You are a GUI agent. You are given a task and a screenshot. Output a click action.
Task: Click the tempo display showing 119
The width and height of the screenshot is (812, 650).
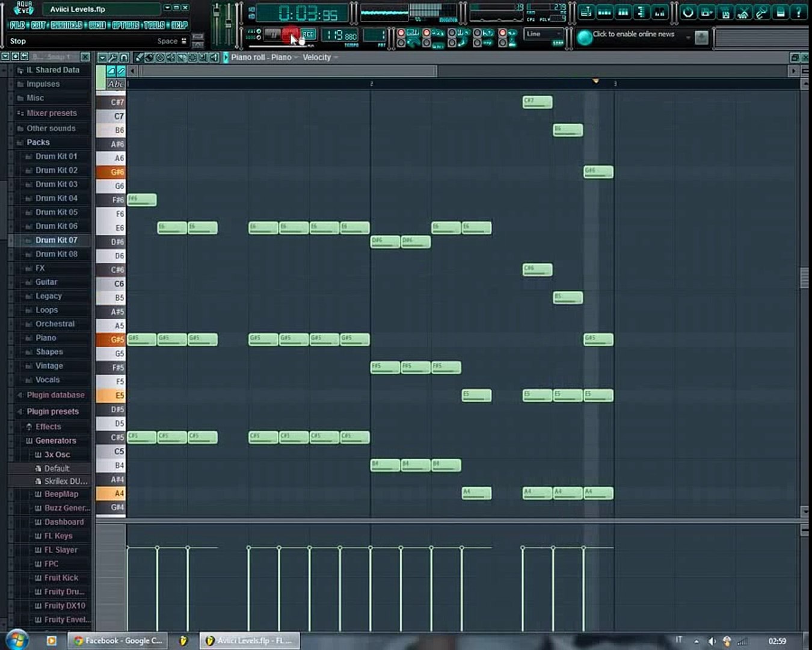click(x=340, y=36)
